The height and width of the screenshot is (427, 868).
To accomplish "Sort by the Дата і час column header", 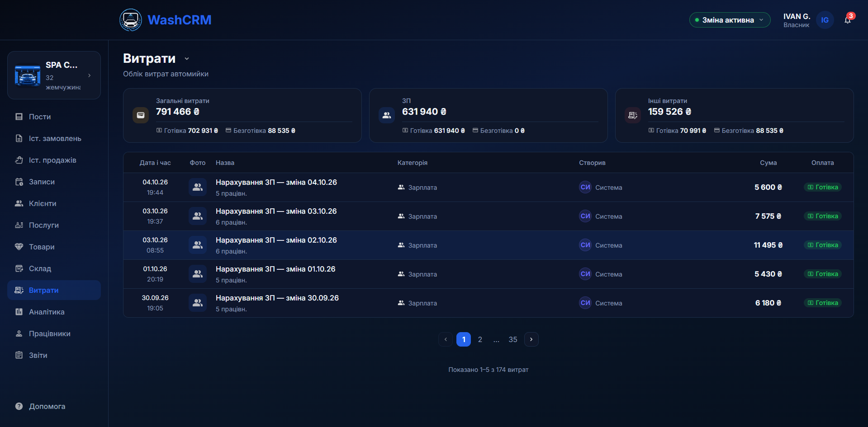I will click(x=155, y=163).
